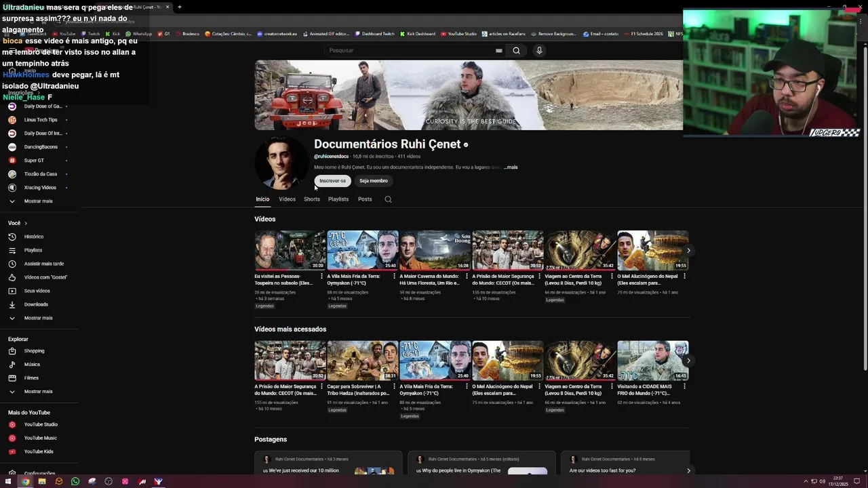The width and height of the screenshot is (868, 488).
Task: Open the Super GT subscription
Action: coord(34,161)
